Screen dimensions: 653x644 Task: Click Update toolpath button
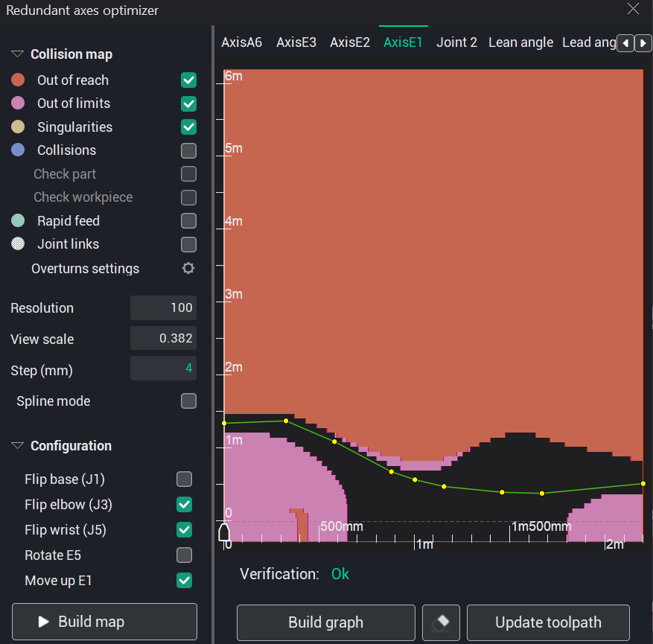click(548, 622)
